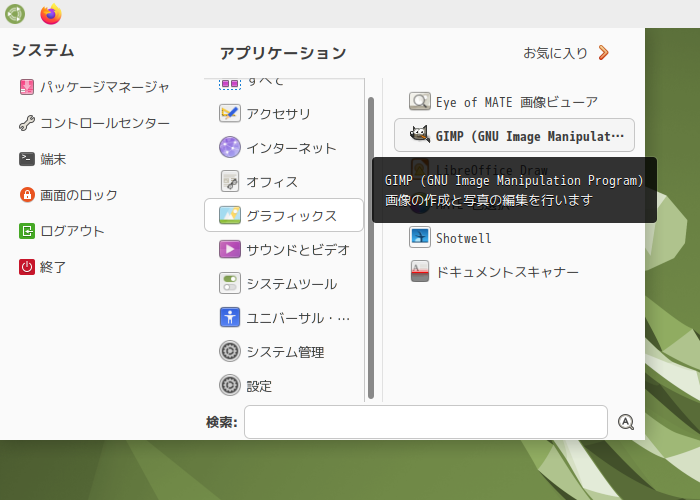Click the System Tools (システムツール) icon
Viewport: 700px width, 500px height.
(x=230, y=283)
